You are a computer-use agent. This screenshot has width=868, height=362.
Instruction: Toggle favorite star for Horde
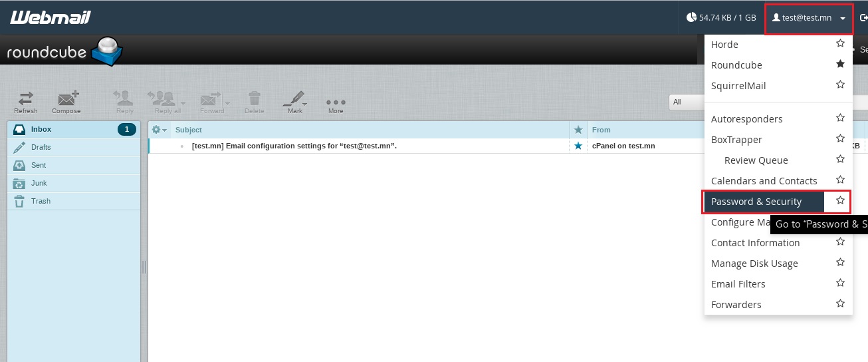point(840,43)
